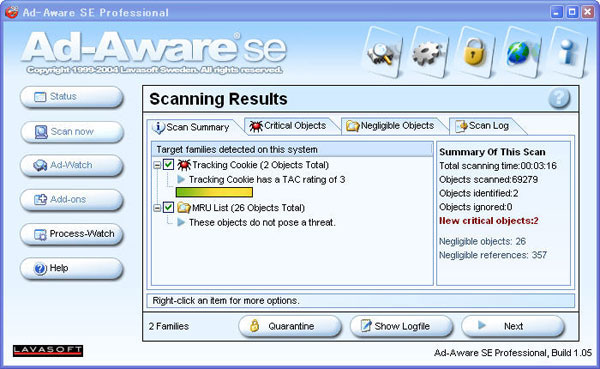The height and width of the screenshot is (369, 600).
Task: Maximize the Ad-Aware window
Action: pyautogui.click(x=572, y=12)
